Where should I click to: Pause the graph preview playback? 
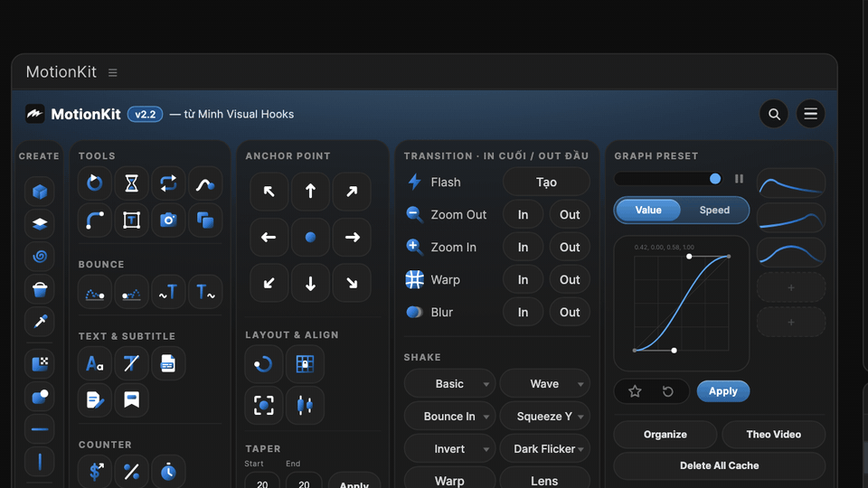point(739,179)
